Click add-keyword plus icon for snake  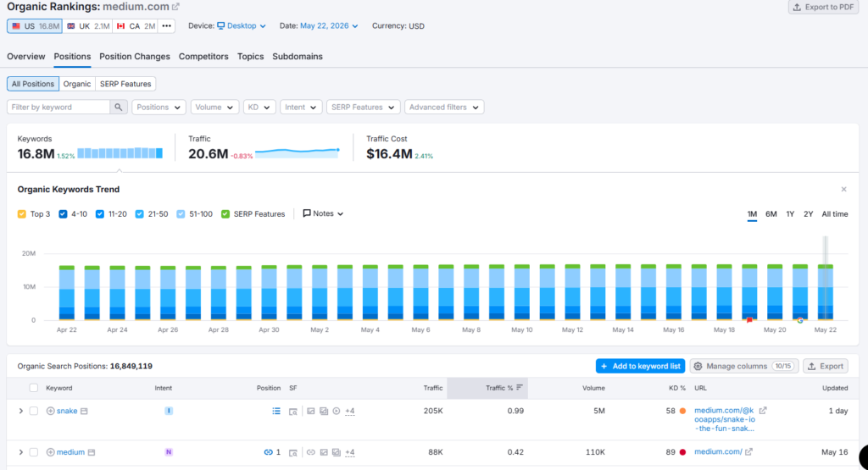pos(50,411)
